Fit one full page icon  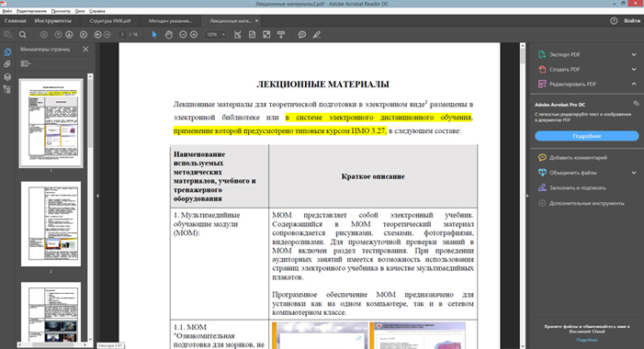[252, 35]
